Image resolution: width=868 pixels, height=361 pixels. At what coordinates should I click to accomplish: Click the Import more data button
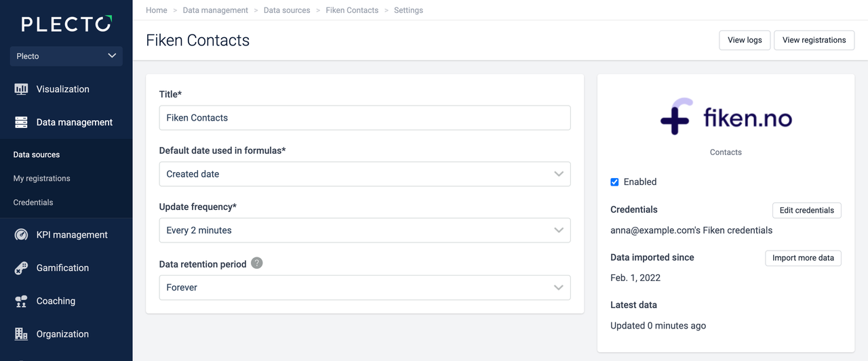pos(803,258)
